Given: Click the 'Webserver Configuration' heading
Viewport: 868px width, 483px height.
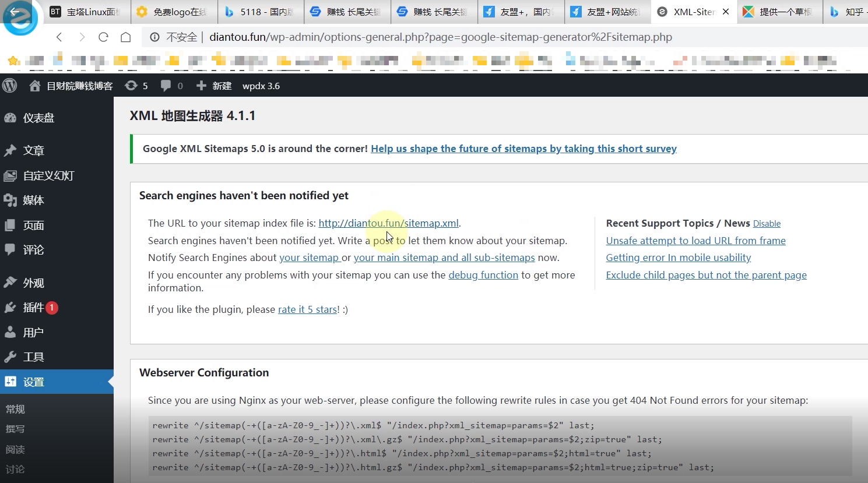Looking at the screenshot, I should tap(204, 373).
